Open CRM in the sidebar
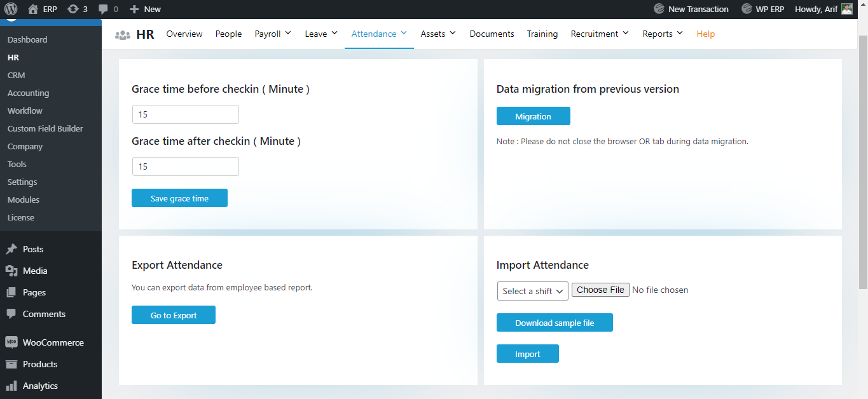This screenshot has height=399, width=868. 16,75
